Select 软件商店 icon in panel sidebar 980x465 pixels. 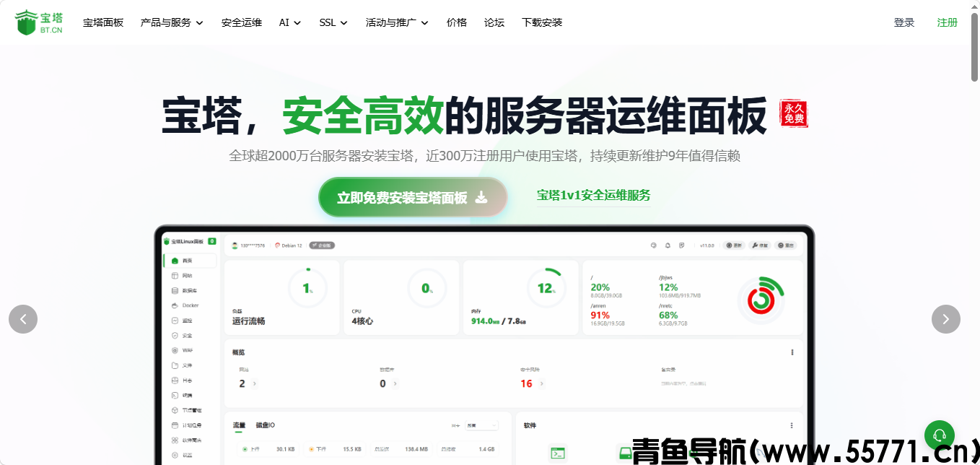[175, 440]
